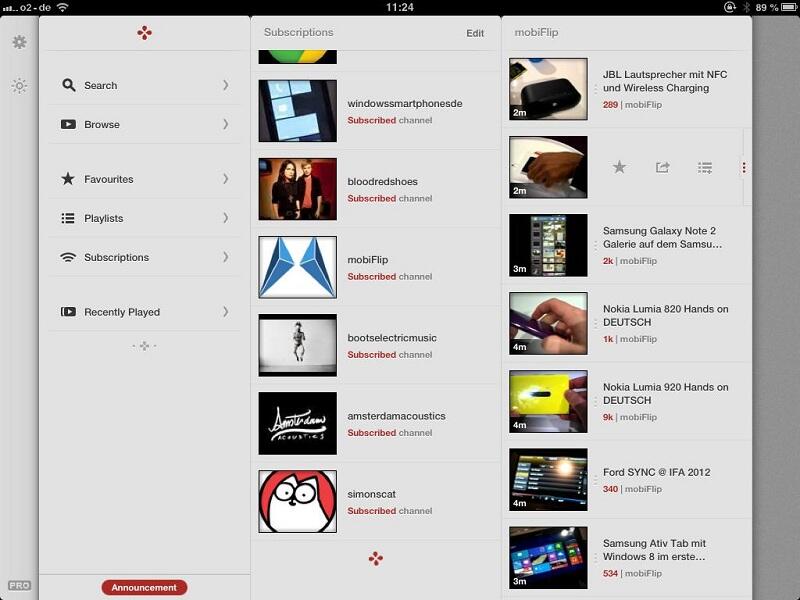Tap the red loading logo below simonscat
The height and width of the screenshot is (600, 800).
pyautogui.click(x=376, y=559)
